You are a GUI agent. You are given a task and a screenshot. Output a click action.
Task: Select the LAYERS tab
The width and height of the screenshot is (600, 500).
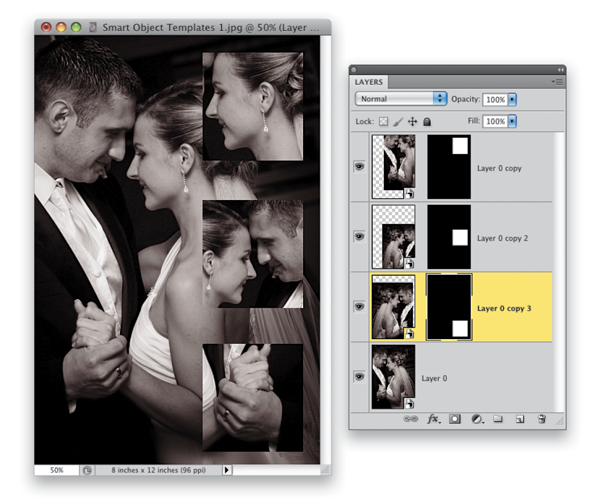coord(368,82)
